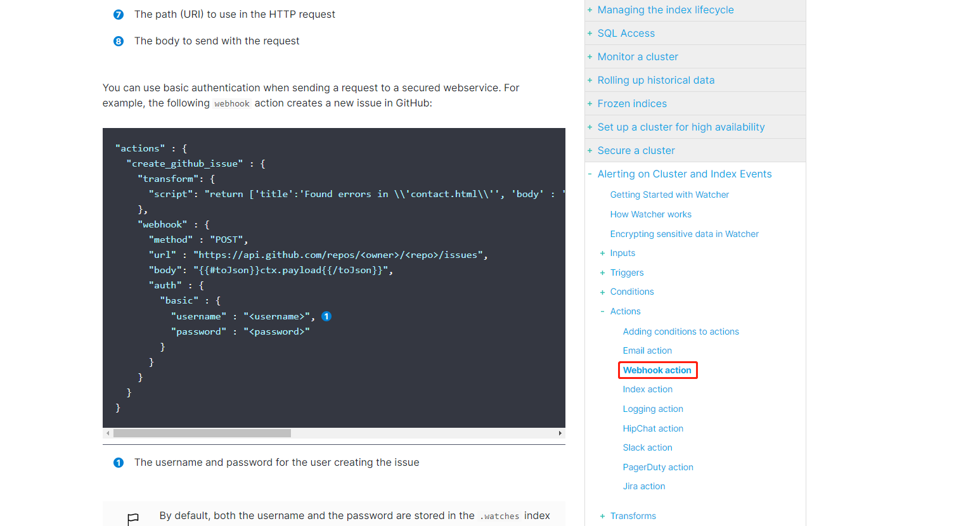Open the PagerDuty action page

(658, 468)
